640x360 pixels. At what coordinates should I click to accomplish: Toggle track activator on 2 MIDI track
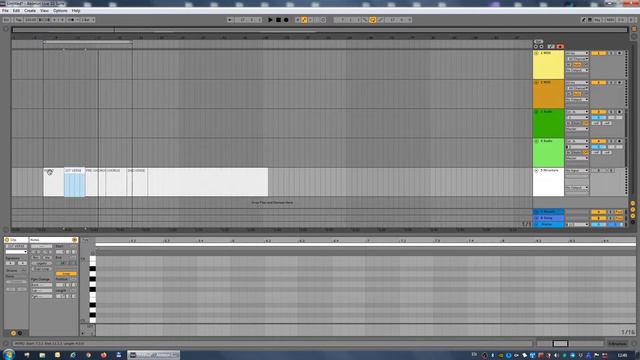[598, 82]
